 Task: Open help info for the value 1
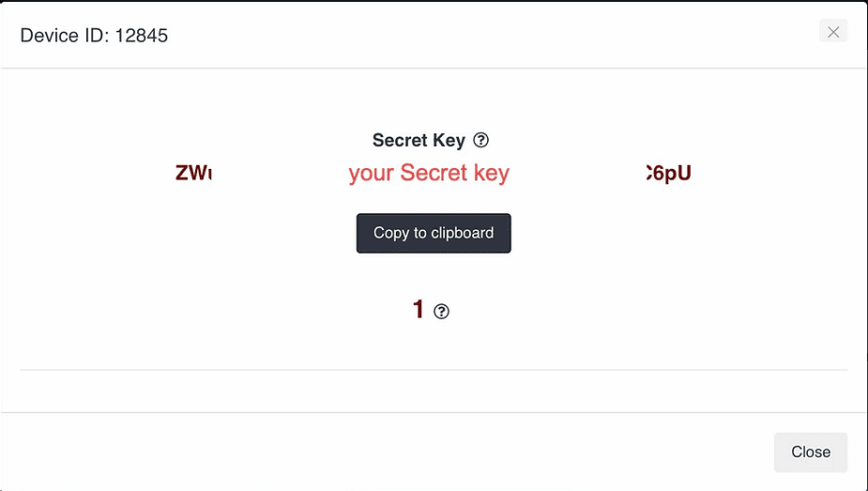[x=441, y=311]
